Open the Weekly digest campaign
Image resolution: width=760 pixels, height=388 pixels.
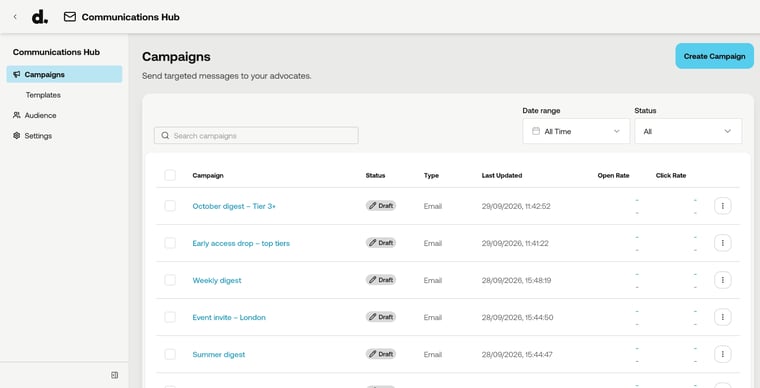pos(217,280)
